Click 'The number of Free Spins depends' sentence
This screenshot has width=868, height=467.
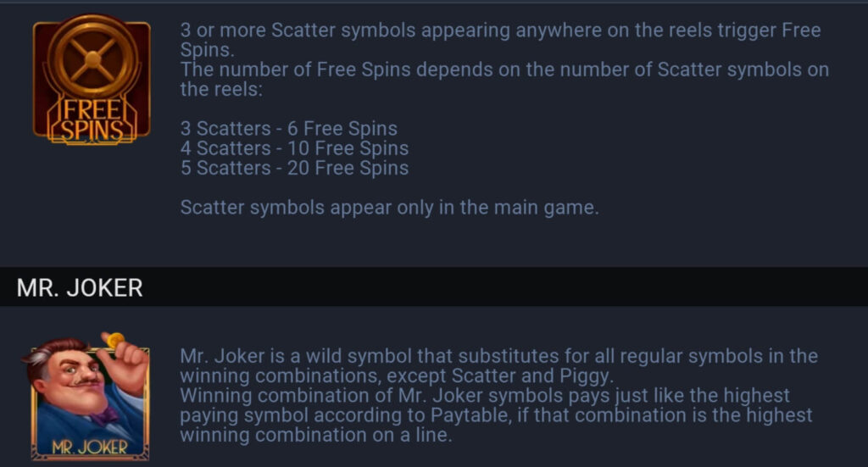[x=504, y=79]
